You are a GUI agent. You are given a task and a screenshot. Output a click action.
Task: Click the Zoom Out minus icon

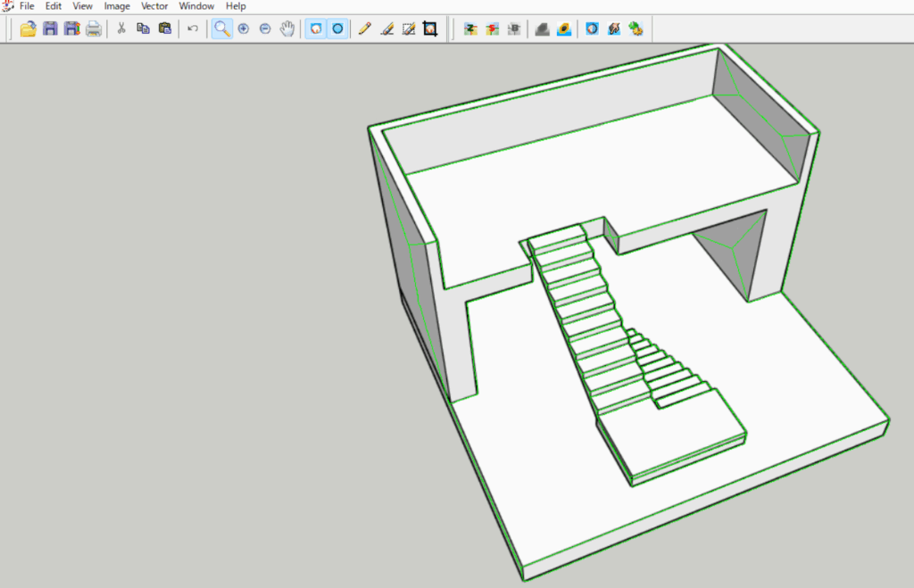click(265, 29)
